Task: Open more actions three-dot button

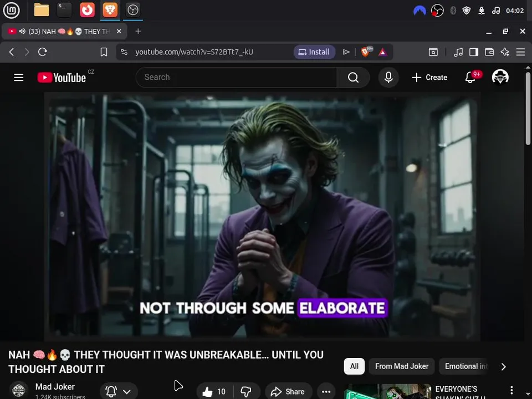Action: pos(326,392)
